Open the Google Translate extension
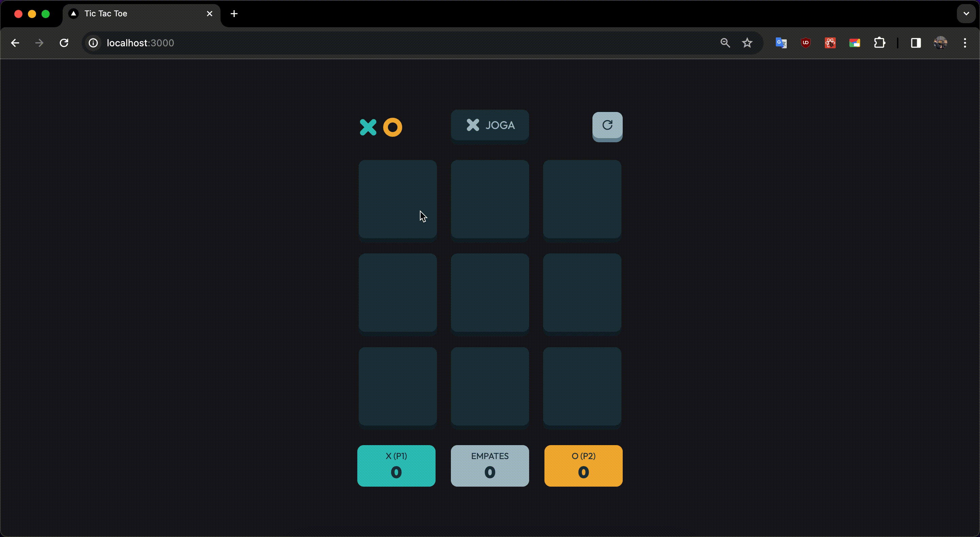The width and height of the screenshot is (980, 537). [781, 43]
